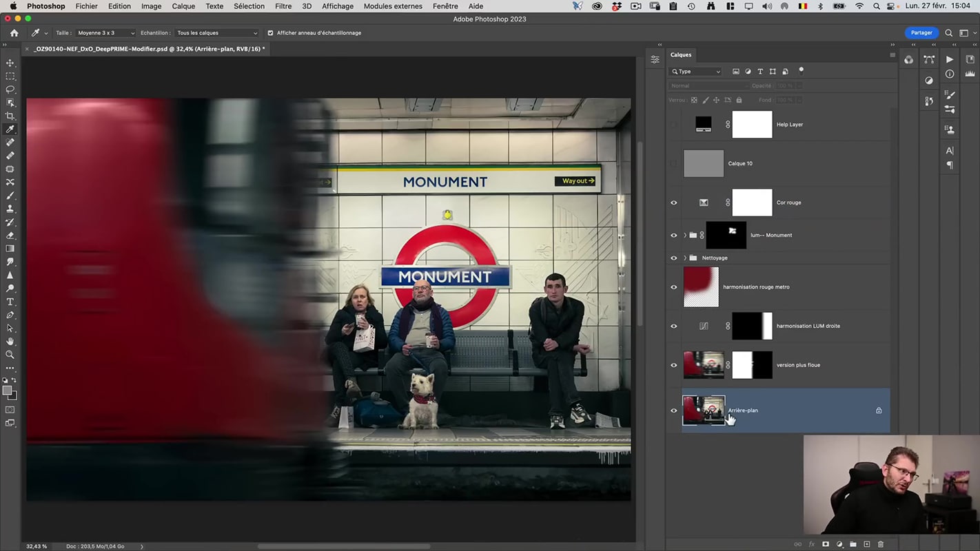The height and width of the screenshot is (551, 980).
Task: Select the Eyedropper tool in toolbar
Action: pyautogui.click(x=10, y=129)
